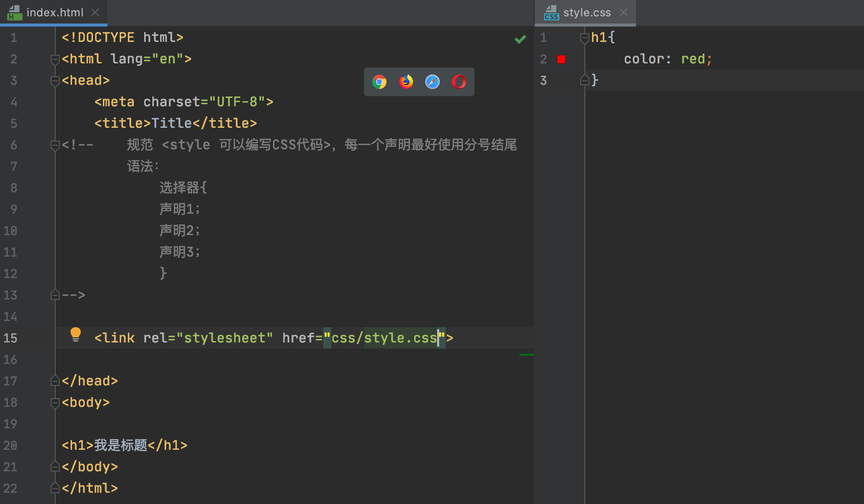The height and width of the screenshot is (504, 864).
Task: Click the 声明3; comment line
Action: 180,252
